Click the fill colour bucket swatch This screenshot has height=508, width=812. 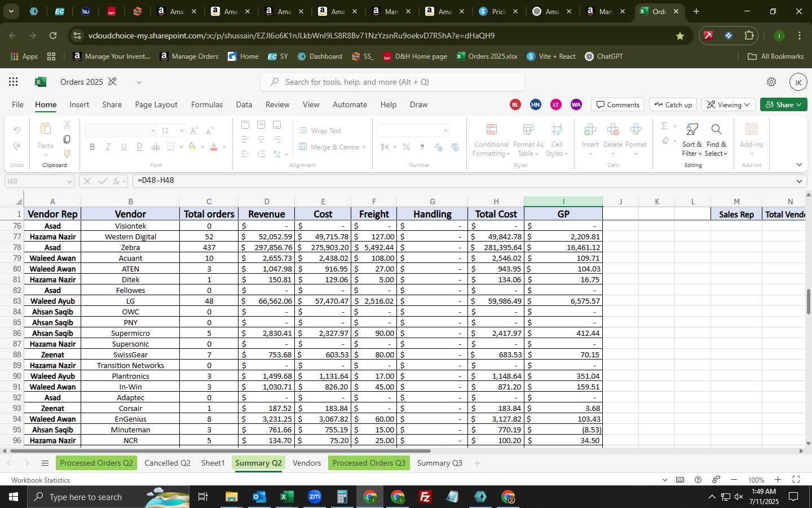point(192,147)
